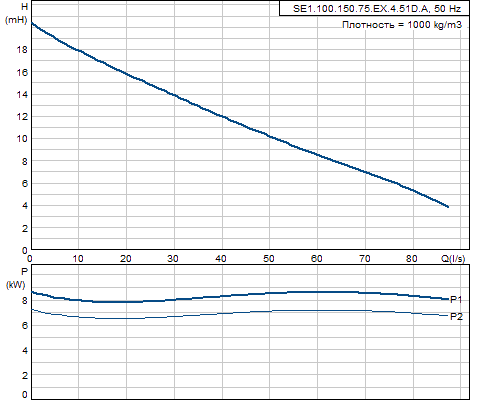Click the 10 tick on head axis
Viewport: 500px width, 400px height.
click(22, 139)
